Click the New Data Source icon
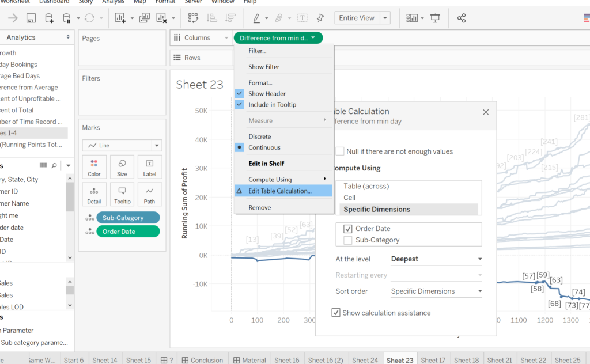This screenshot has height=364, width=590. point(49,18)
